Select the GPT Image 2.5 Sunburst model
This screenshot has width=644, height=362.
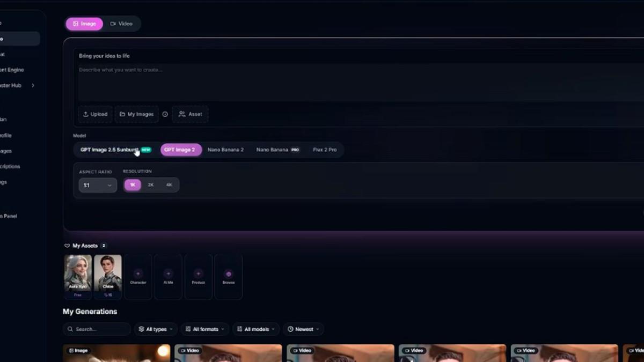click(115, 150)
